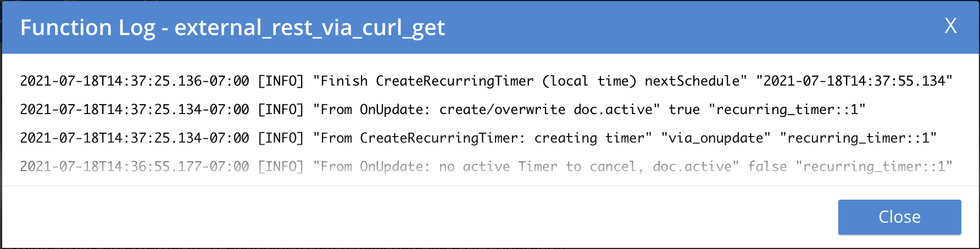This screenshot has height=249, width=980.
Task: Click the "creating timer" log message
Action: [482, 138]
